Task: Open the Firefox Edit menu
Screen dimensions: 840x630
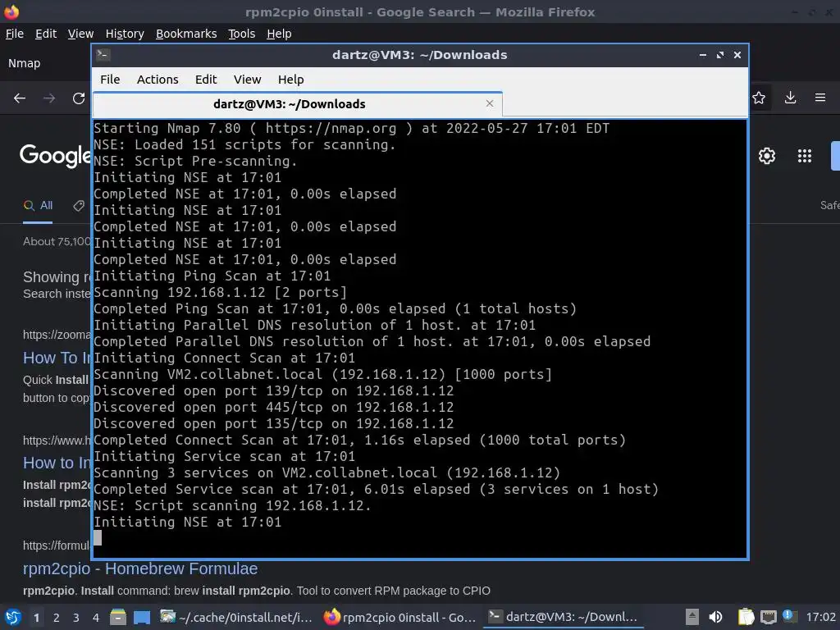Action: (x=46, y=34)
